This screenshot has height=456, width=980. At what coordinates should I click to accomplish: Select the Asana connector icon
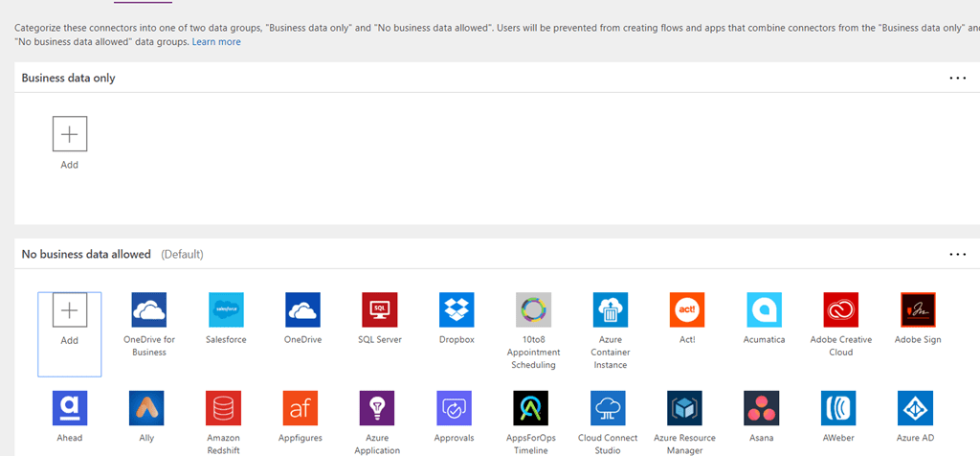coord(761,408)
